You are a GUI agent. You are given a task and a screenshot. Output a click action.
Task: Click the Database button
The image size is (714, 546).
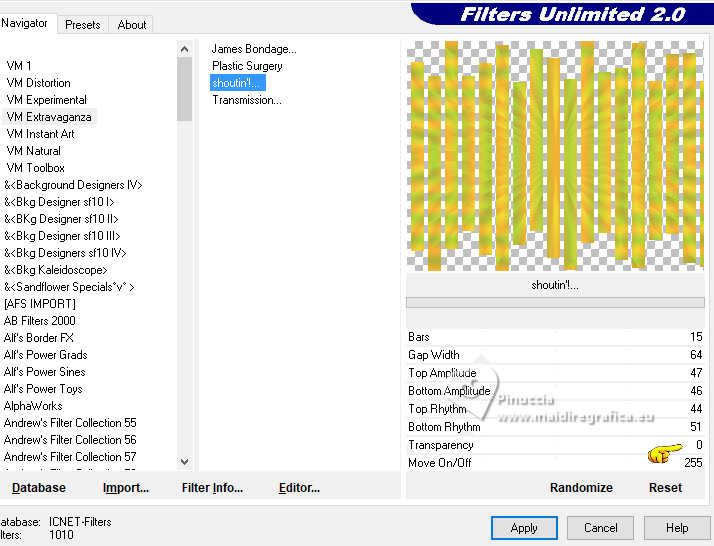[x=39, y=488]
